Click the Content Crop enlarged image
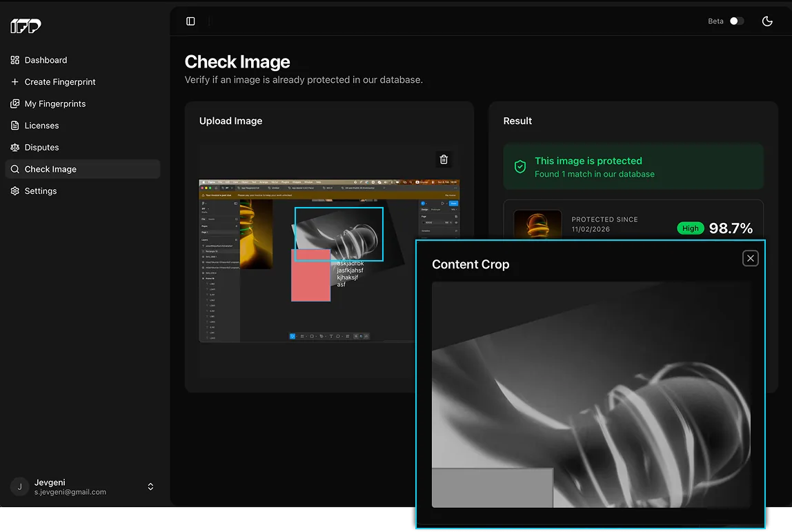 pyautogui.click(x=591, y=394)
